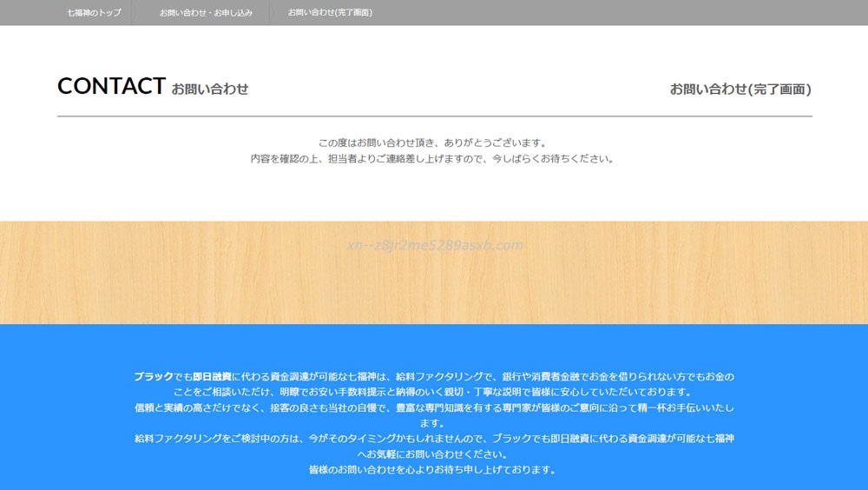Screen dimensions: 868x490
Task: Click the footer line starting ことをご相談いただけ
Action: pos(434,392)
